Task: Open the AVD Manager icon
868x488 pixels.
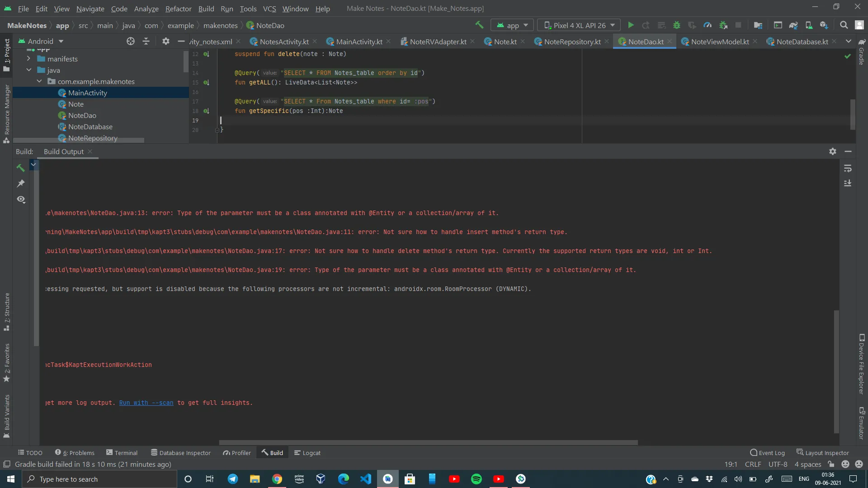Action: tap(809, 25)
